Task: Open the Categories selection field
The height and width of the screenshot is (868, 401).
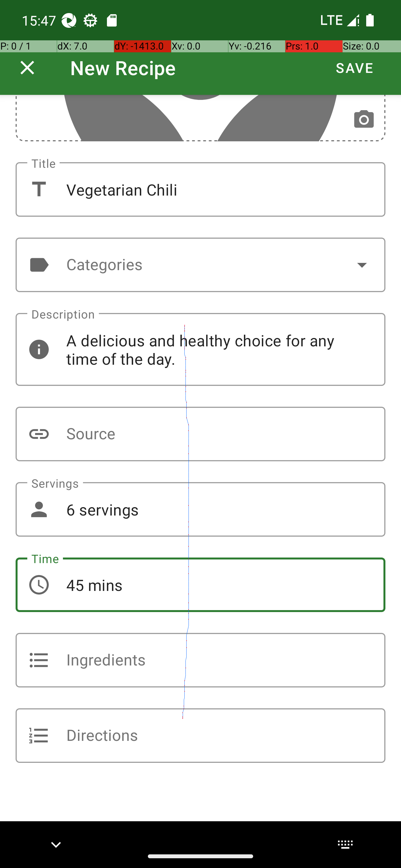Action: [x=200, y=265]
